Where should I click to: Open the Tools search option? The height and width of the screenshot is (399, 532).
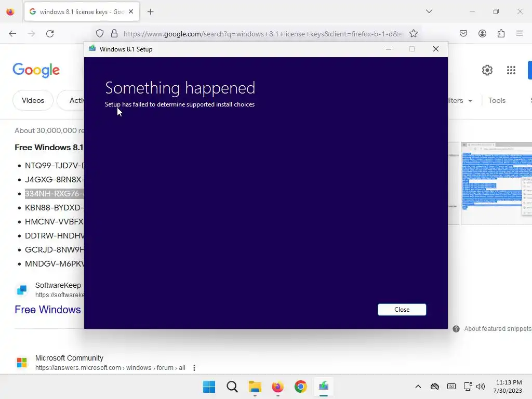click(497, 100)
